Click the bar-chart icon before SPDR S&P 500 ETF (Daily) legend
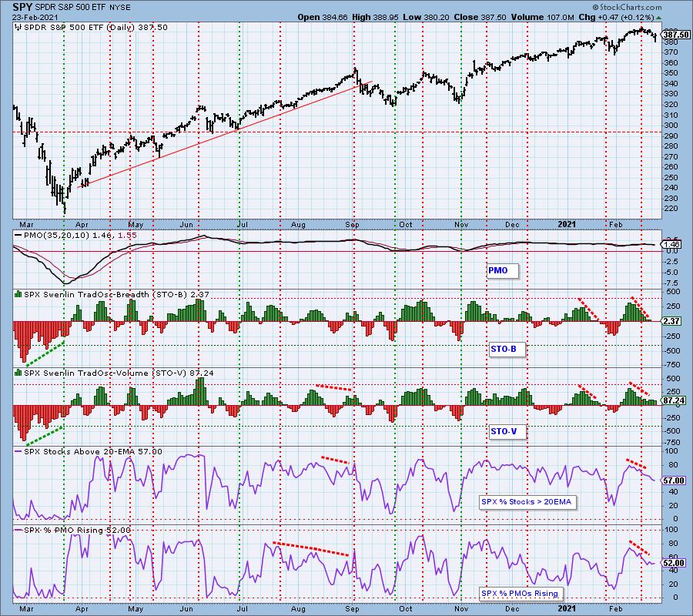 click(x=18, y=28)
